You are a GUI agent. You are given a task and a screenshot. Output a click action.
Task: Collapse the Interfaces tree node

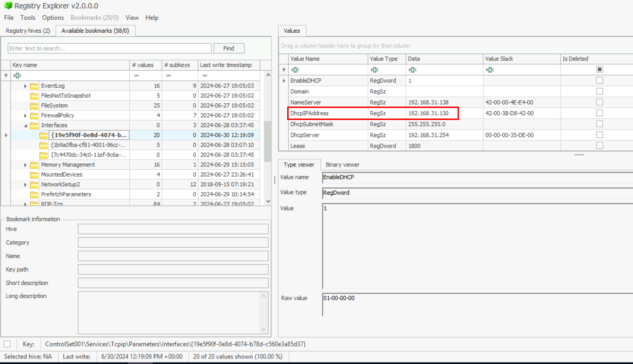25,125
